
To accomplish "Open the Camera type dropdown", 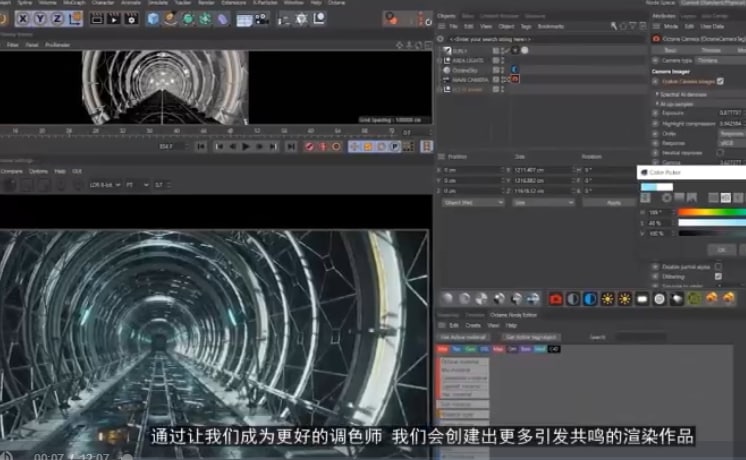I will click(x=720, y=60).
